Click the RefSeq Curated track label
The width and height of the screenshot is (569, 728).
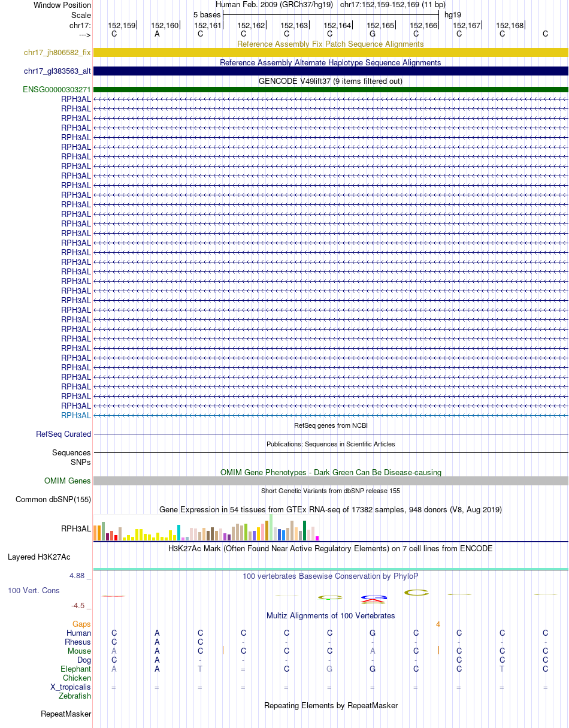63,434
